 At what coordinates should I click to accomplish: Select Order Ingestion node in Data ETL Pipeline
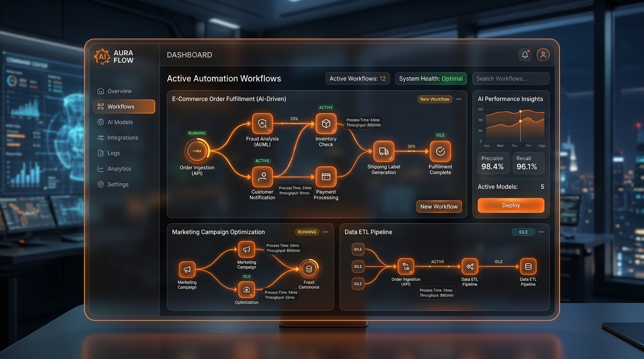pyautogui.click(x=406, y=266)
